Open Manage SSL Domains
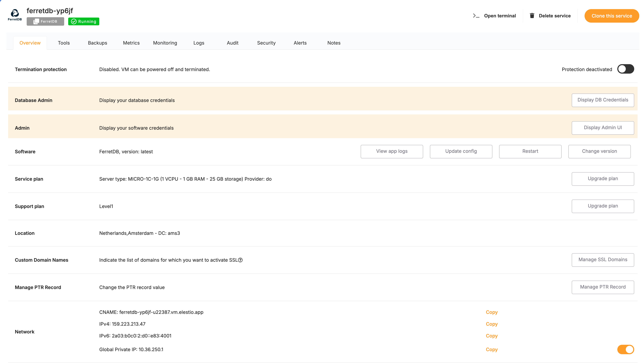 (603, 260)
